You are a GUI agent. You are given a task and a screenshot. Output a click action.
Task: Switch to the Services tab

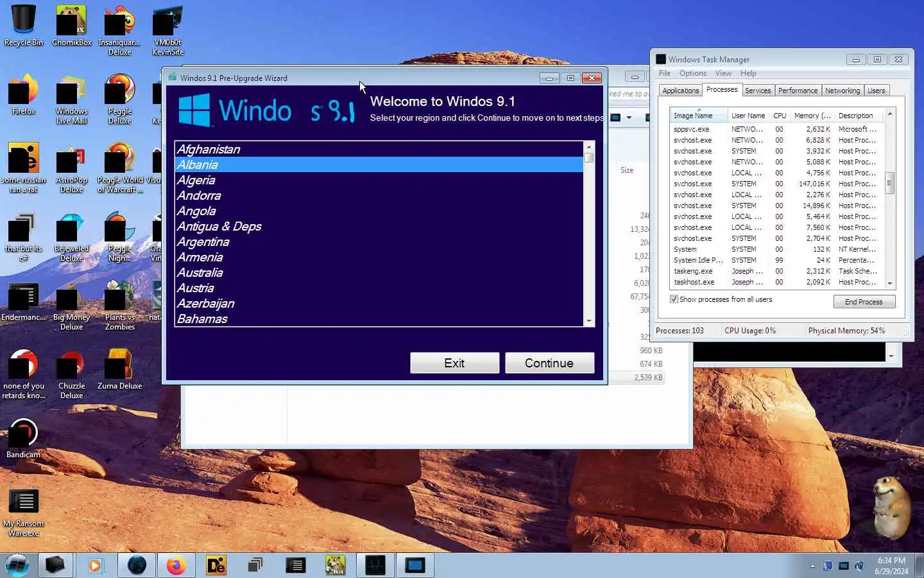coord(758,91)
